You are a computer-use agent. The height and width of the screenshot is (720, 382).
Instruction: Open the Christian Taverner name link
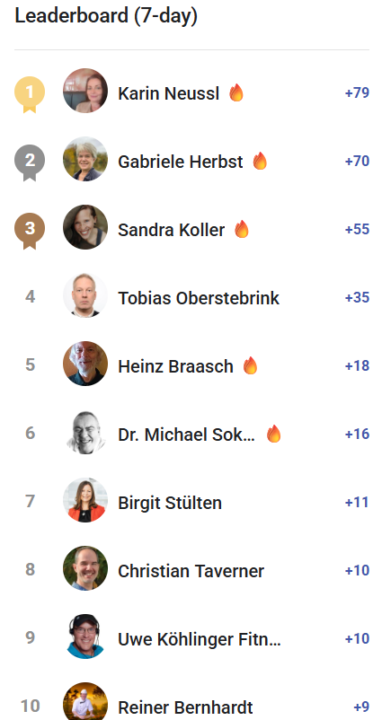pyautogui.click(x=191, y=571)
